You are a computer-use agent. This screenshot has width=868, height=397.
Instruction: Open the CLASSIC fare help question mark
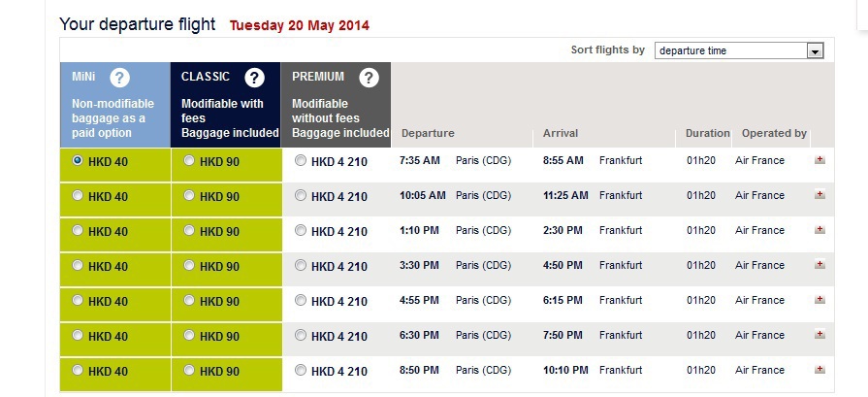(x=254, y=78)
